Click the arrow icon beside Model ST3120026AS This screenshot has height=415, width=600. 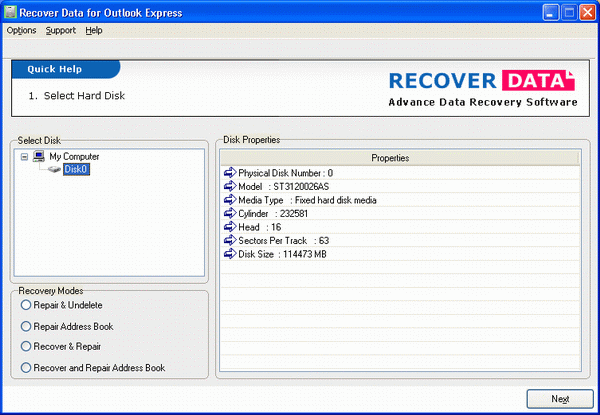[x=229, y=187]
